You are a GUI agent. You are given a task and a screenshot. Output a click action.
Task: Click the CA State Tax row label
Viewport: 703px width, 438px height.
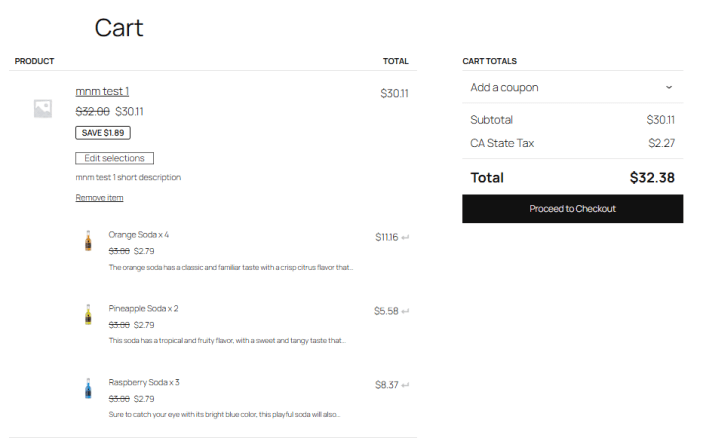502,143
